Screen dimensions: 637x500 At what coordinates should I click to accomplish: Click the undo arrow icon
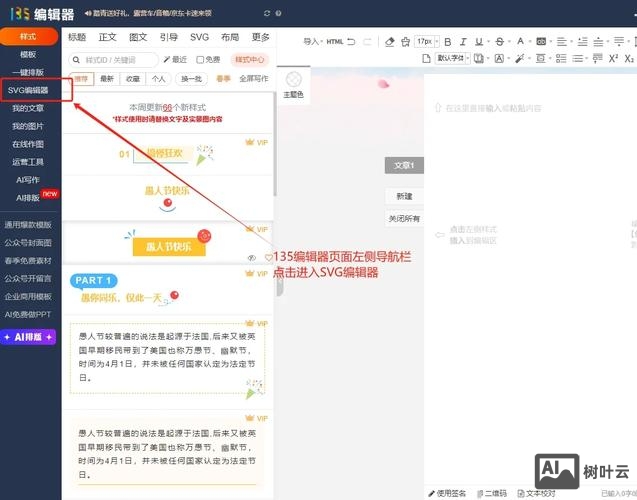click(351, 41)
